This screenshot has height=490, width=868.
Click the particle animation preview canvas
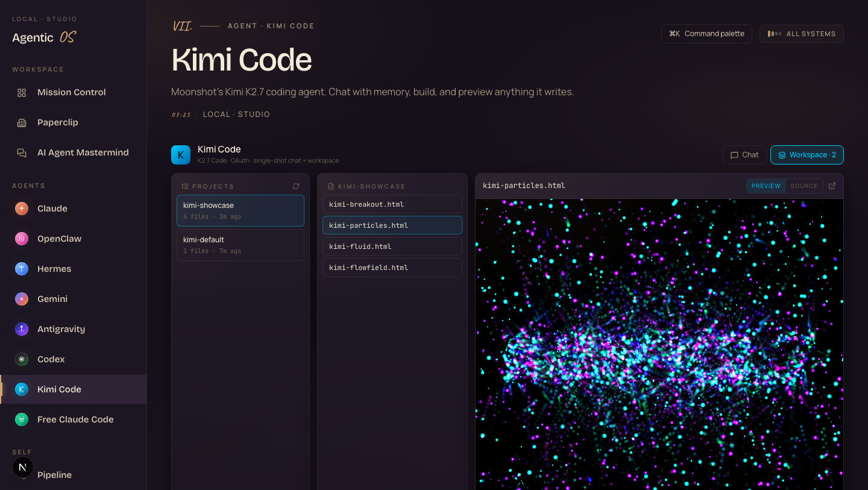pyautogui.click(x=659, y=344)
